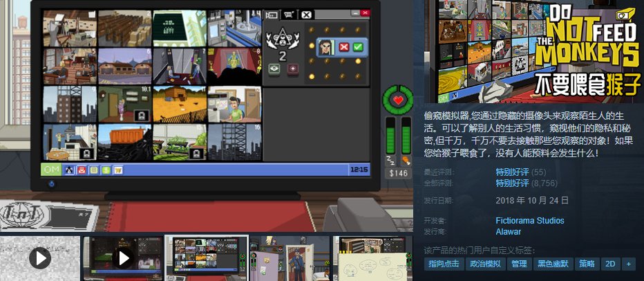
Task: Click the padlock on the kitchen camera feed
Action: tap(86, 154)
